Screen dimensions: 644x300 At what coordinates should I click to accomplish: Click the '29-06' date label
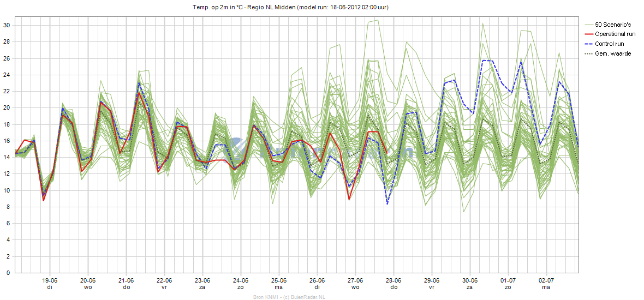tap(432, 281)
